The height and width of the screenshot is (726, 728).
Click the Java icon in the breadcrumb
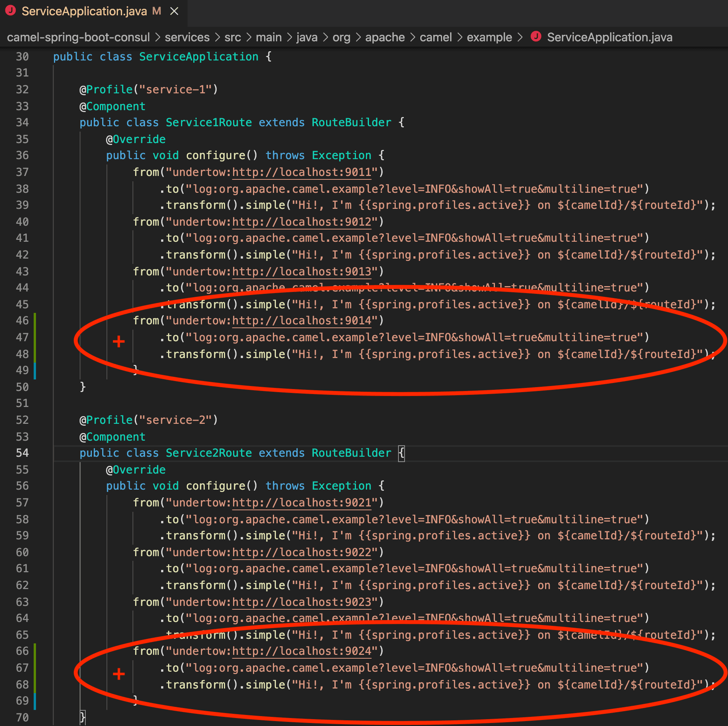[x=536, y=37]
